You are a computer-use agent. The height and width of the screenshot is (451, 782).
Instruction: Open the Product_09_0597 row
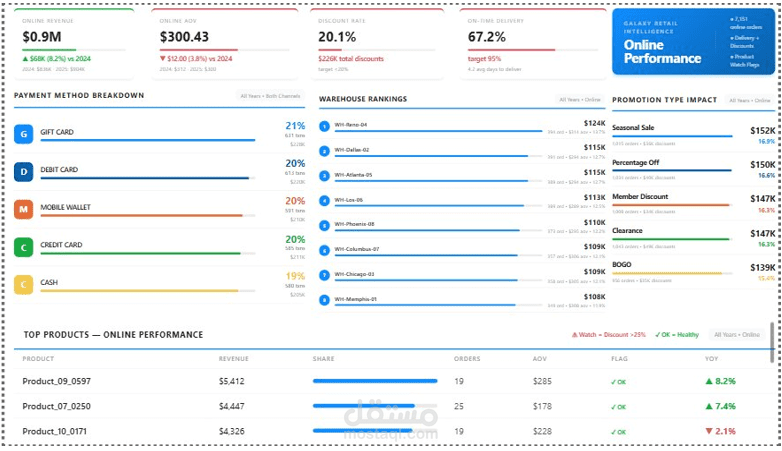click(x=392, y=381)
